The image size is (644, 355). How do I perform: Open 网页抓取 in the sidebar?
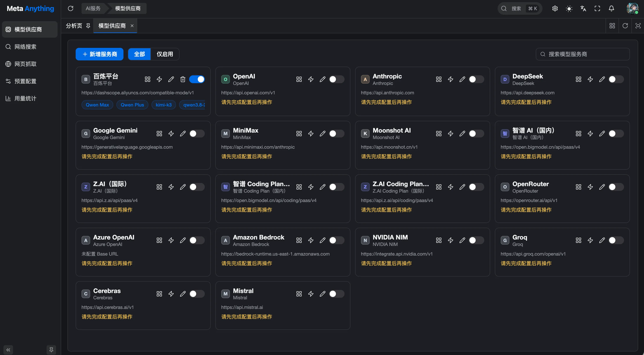[30, 64]
